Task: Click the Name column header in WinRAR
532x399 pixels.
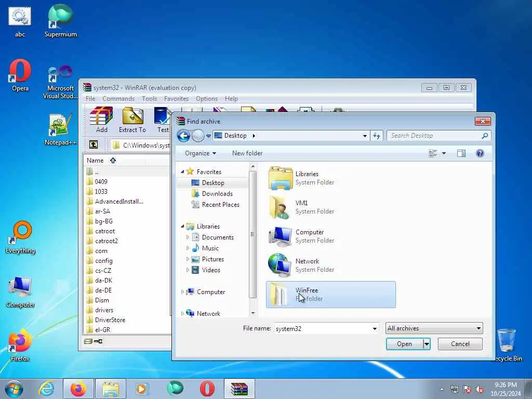Action: [x=95, y=161]
